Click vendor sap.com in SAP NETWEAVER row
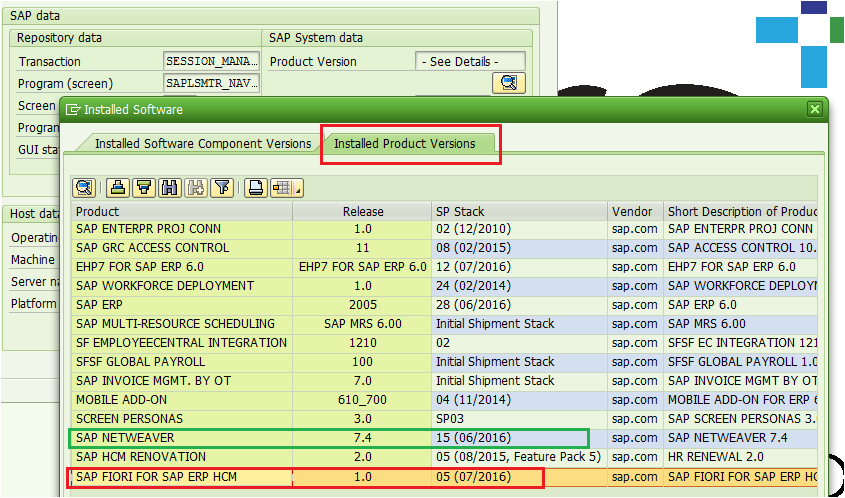Image resolution: width=845 pixels, height=498 pixels. point(635,438)
